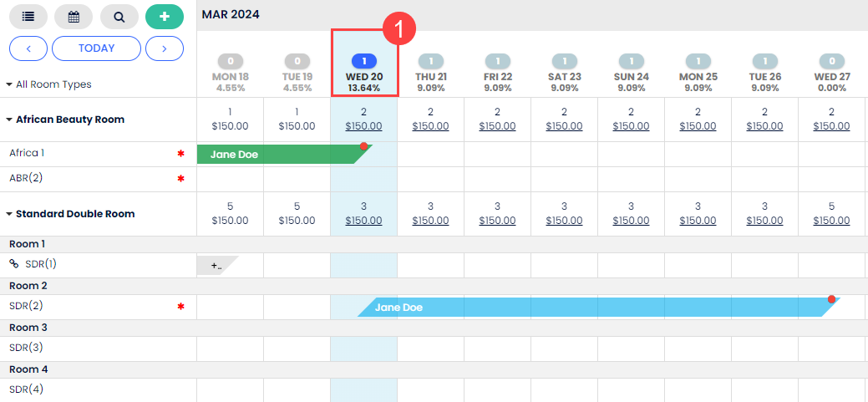Image resolution: width=868 pixels, height=402 pixels.
Task: Open the list view icon
Action: coord(28,17)
